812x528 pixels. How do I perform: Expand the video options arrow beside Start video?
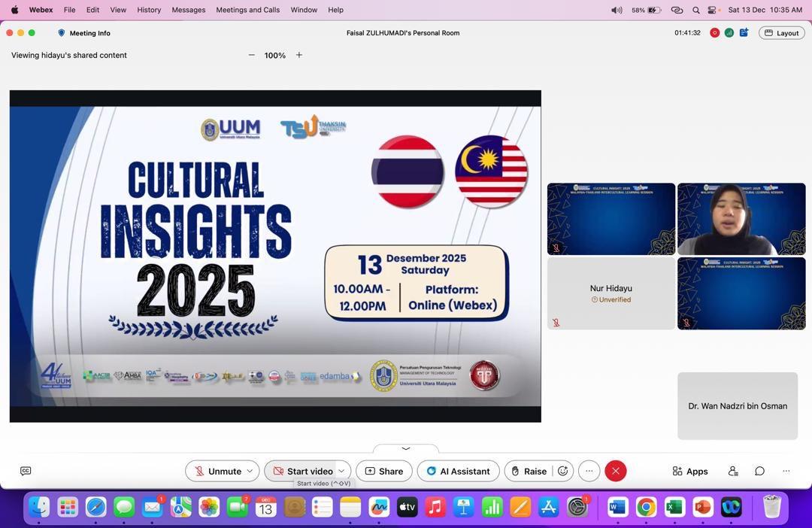point(341,471)
